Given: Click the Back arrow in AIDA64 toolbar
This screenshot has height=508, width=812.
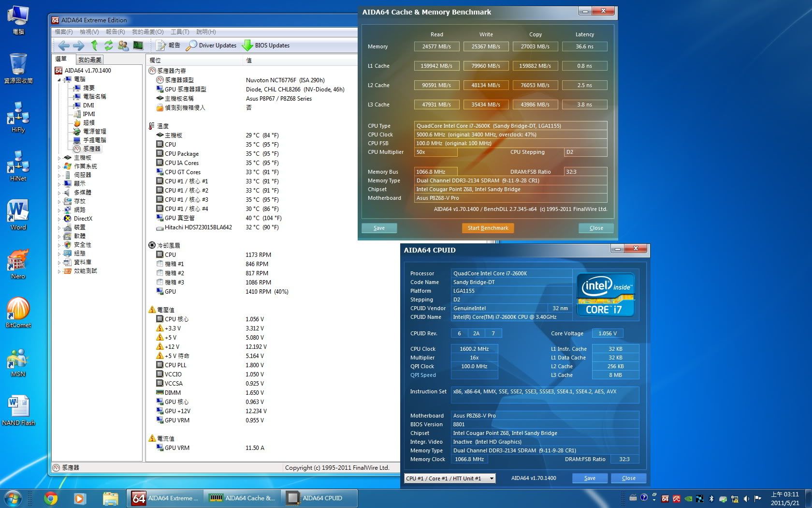Looking at the screenshot, I should [63, 45].
